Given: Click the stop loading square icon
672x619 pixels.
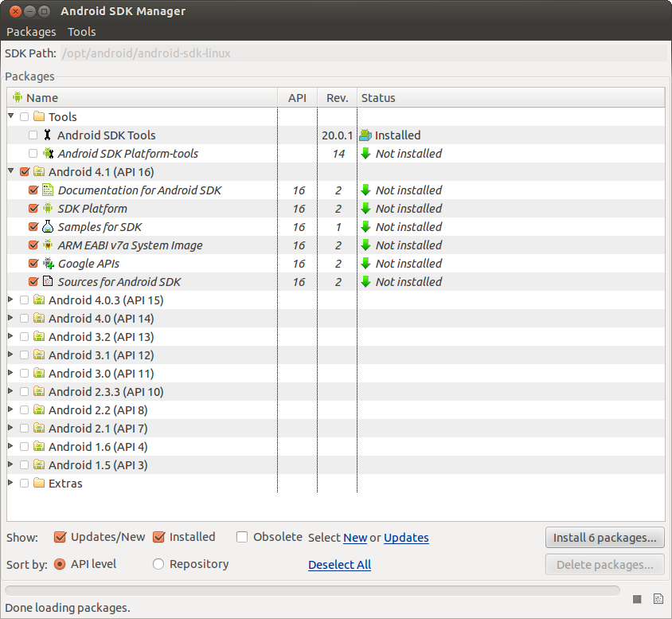Looking at the screenshot, I should pos(637,599).
